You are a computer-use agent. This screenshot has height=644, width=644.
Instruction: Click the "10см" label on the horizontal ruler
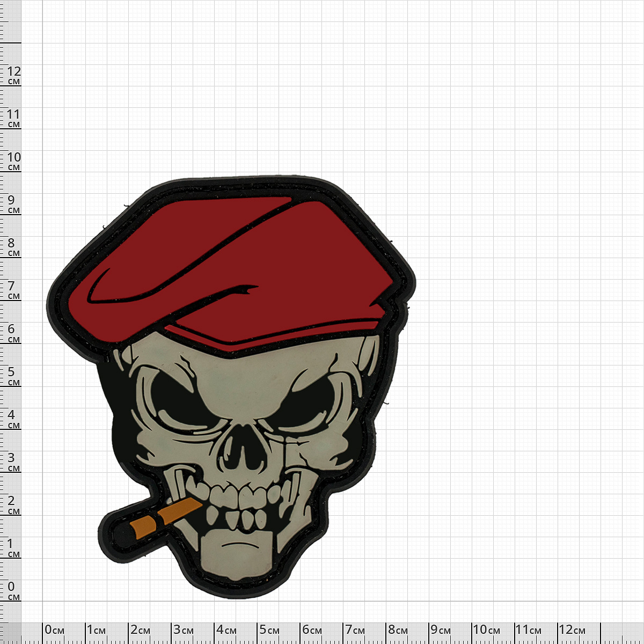487,630
